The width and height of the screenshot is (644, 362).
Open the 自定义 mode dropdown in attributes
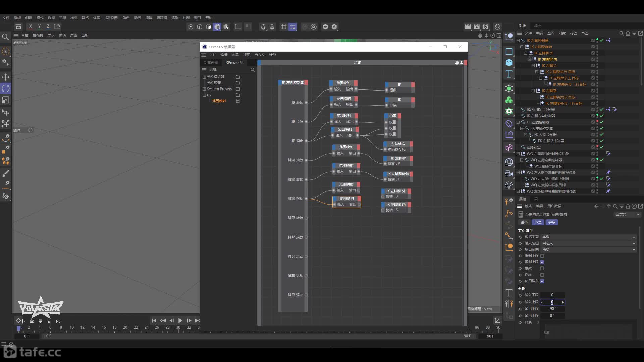[628, 215]
